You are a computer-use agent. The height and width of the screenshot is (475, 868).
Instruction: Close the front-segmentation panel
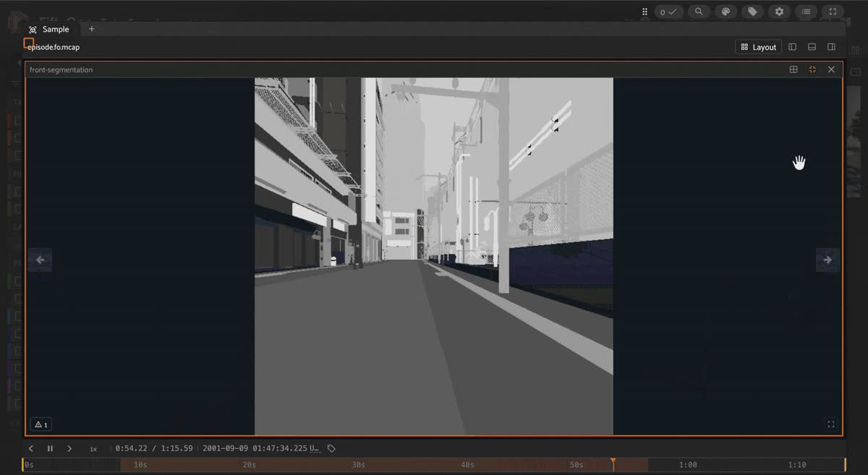coord(831,69)
